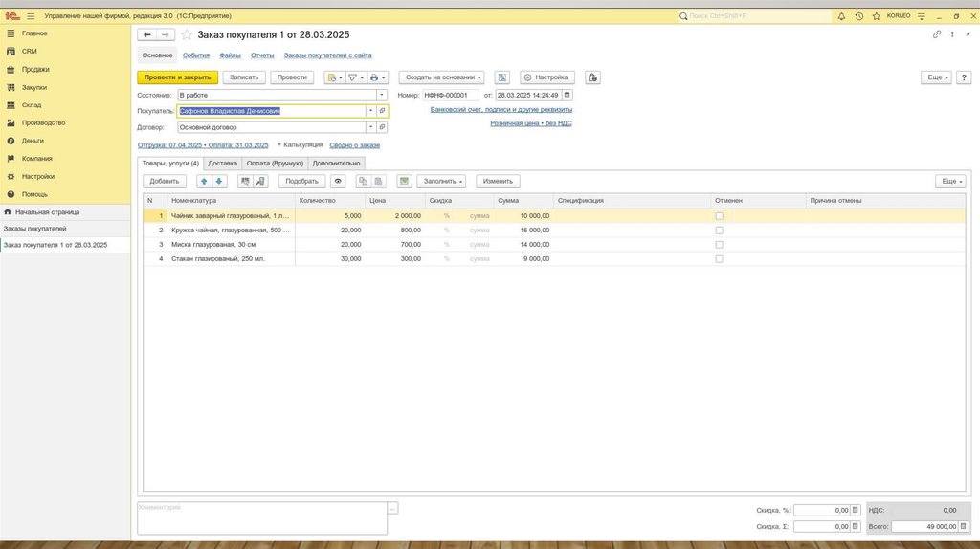Viewport: 980px width, 549px height.
Task: Switch to the Оплата (Вручную) tab
Action: coord(275,163)
